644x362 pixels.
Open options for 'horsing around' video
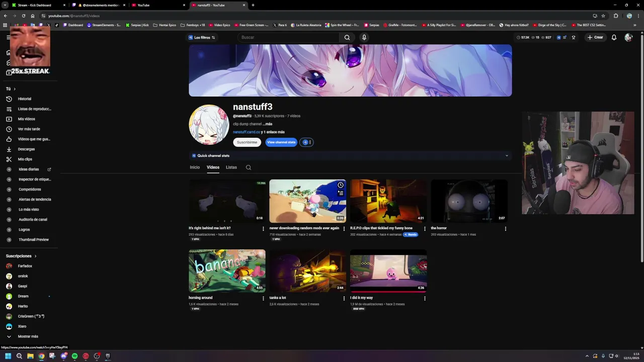coord(263,298)
